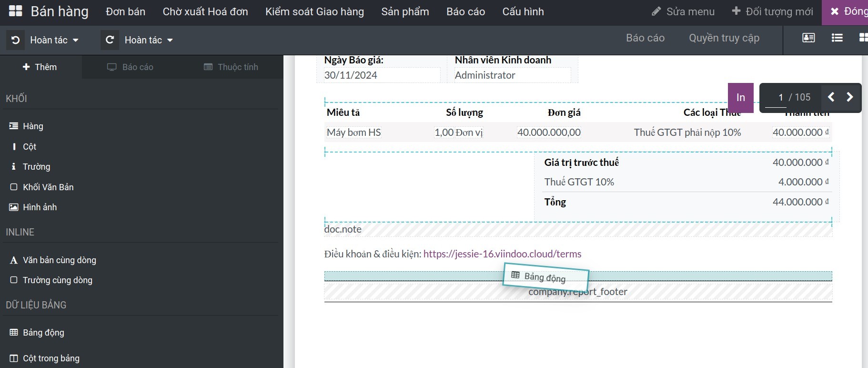Click the doc.note field

[578, 230]
